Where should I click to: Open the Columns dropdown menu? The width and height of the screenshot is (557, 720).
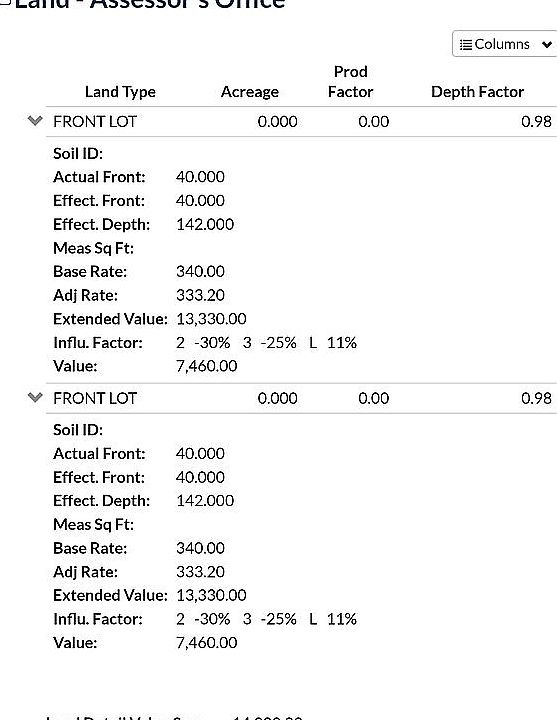(x=505, y=44)
